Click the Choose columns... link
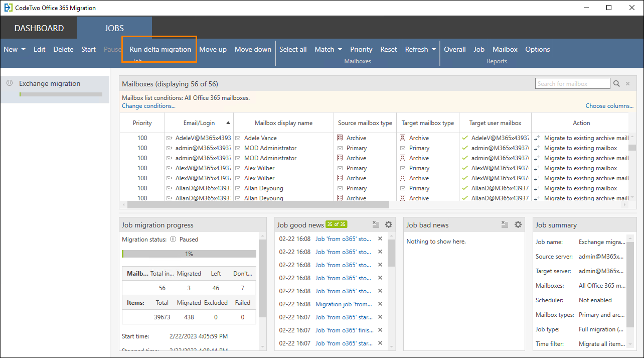644x358 pixels. pos(609,106)
